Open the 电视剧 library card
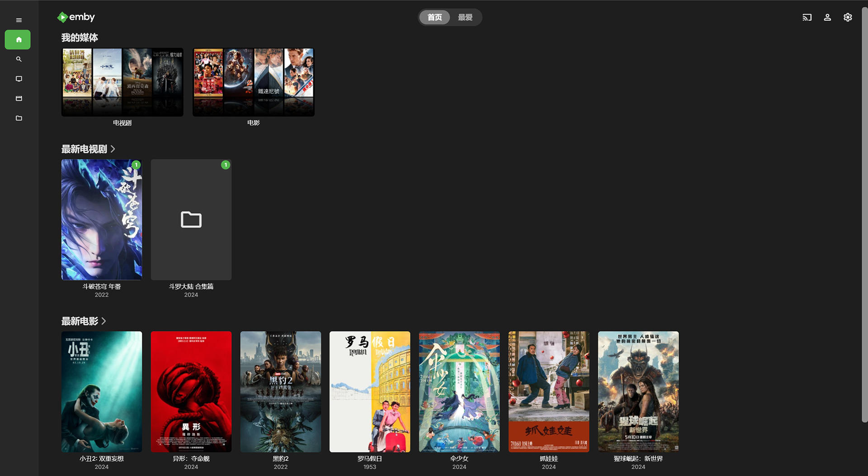Viewport: 868px width, 476px height. pyautogui.click(x=123, y=82)
